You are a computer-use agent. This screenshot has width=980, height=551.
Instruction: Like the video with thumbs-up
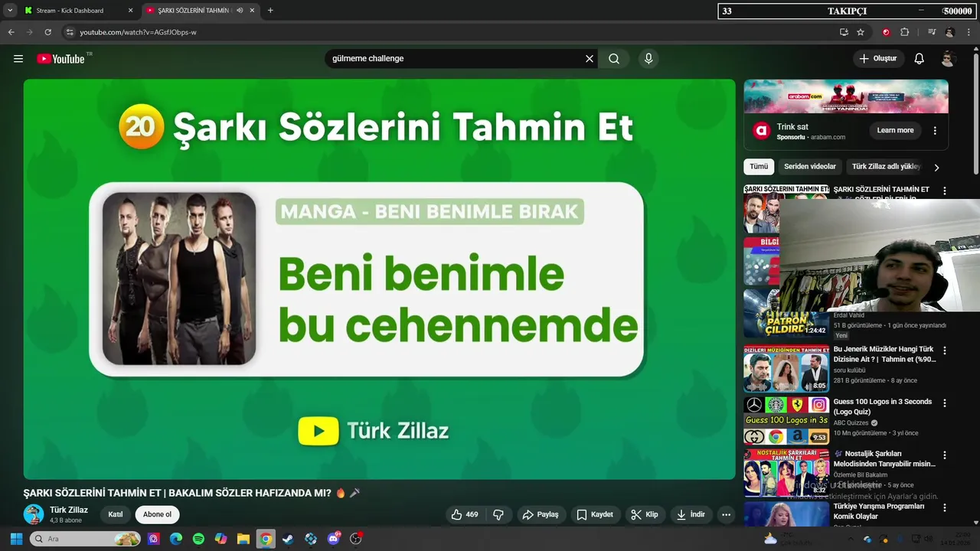click(x=465, y=515)
